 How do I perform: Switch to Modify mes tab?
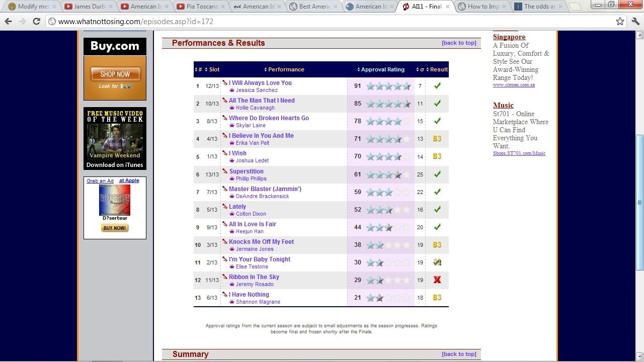[33, 7]
